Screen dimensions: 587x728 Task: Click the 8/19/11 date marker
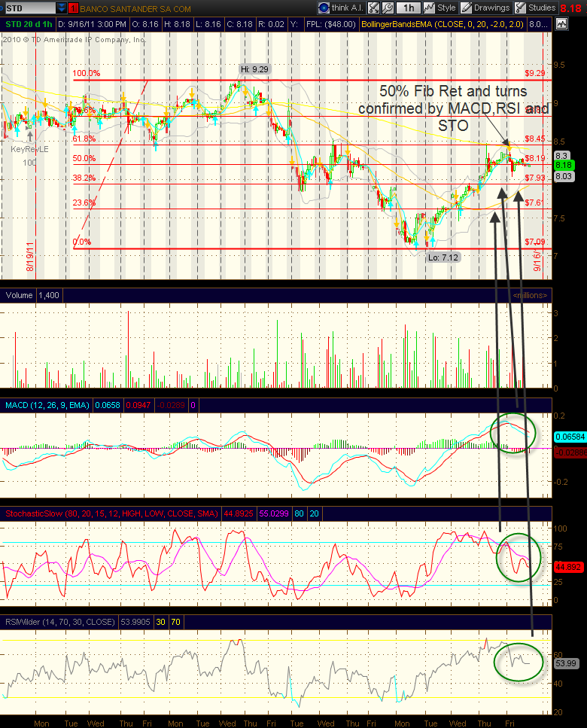click(29, 257)
